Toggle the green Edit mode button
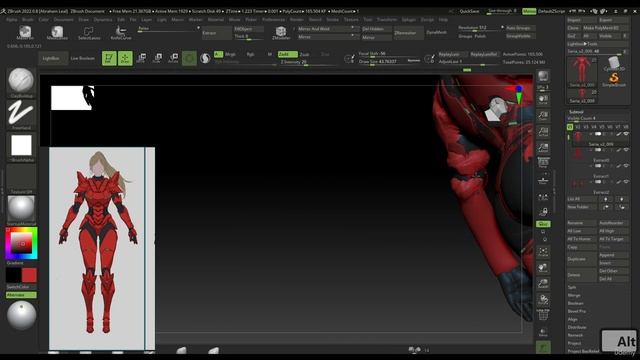 [x=109, y=58]
